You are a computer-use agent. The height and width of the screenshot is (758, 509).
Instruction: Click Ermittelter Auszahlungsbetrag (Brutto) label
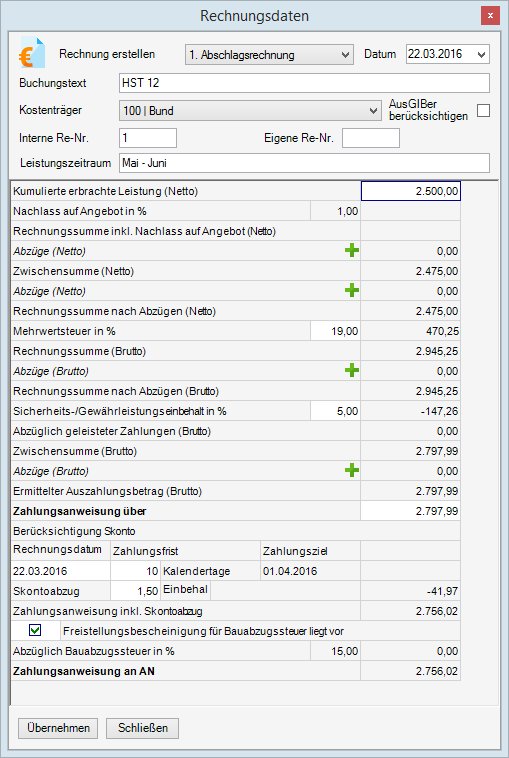coord(107,491)
